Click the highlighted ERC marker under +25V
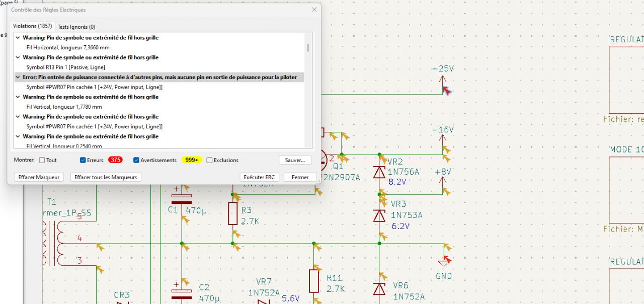Viewport: 644px width, 304px height. pos(447,90)
